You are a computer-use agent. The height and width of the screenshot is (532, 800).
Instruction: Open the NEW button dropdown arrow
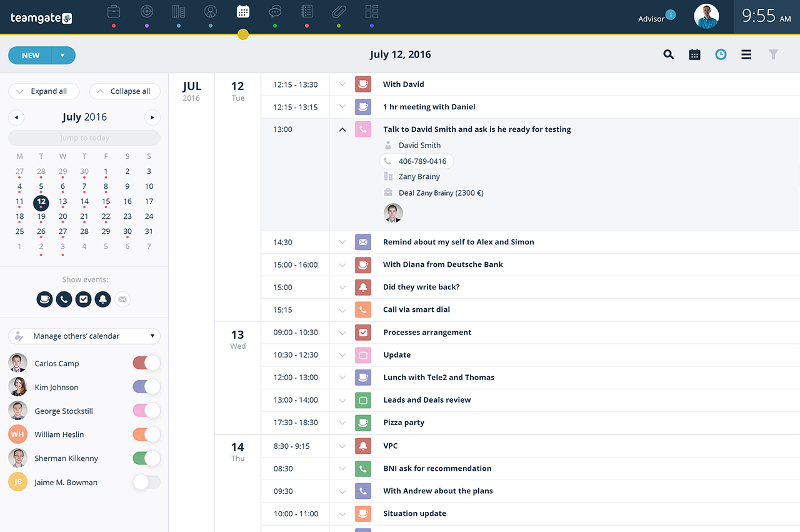click(63, 56)
